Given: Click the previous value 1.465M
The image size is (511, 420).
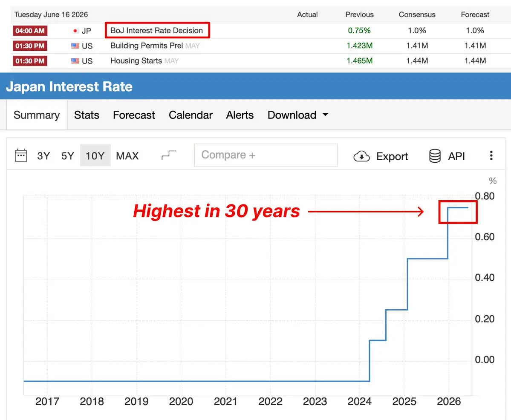Looking at the screenshot, I should point(359,60).
